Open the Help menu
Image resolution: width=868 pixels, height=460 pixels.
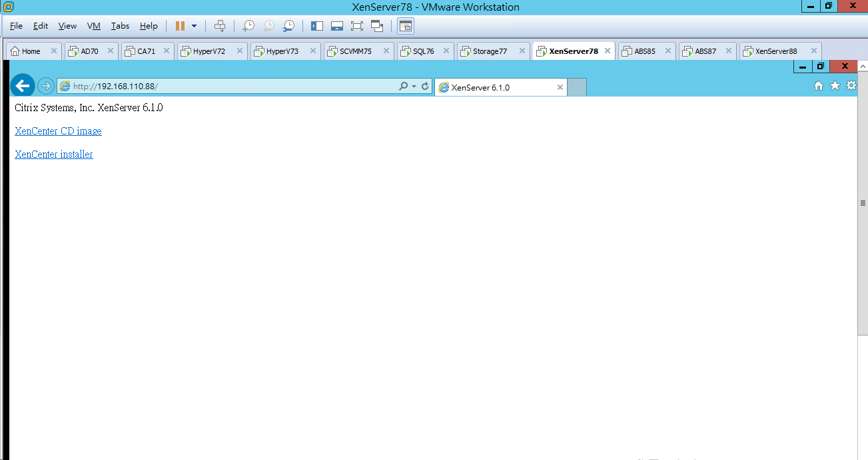click(x=149, y=26)
